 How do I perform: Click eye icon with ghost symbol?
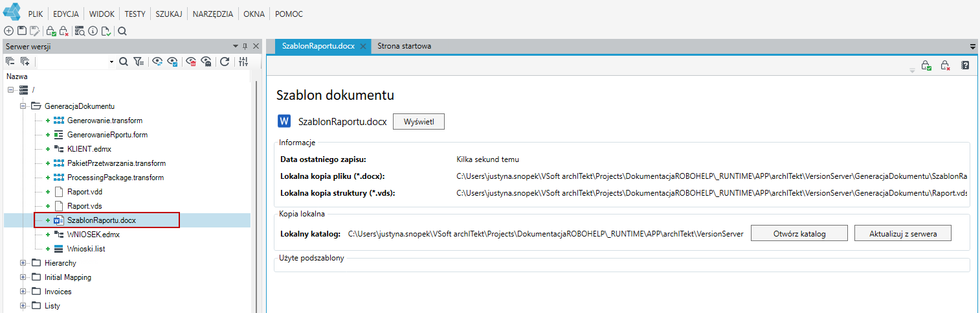coord(206,62)
